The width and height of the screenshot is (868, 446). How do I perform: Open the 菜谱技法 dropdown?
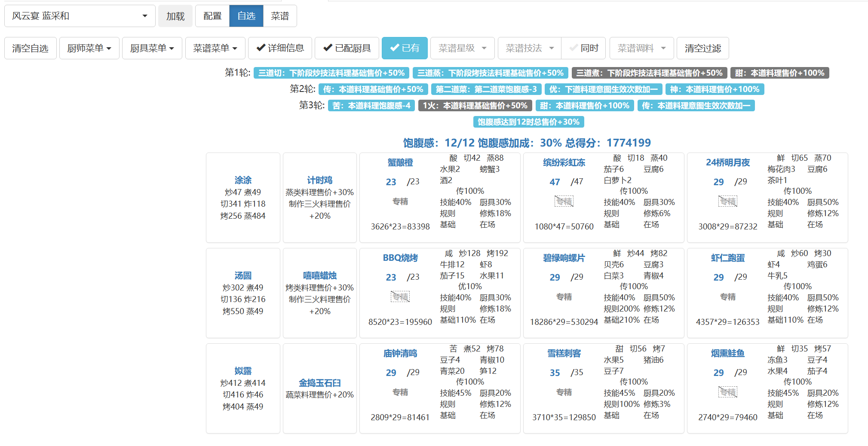click(530, 48)
